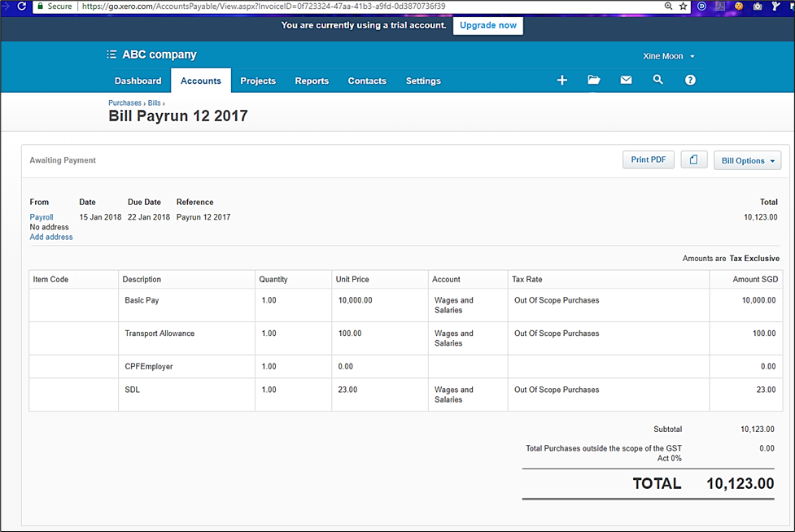795x532 pixels.
Task: Click the 100.00 unit price value
Action: click(x=350, y=334)
